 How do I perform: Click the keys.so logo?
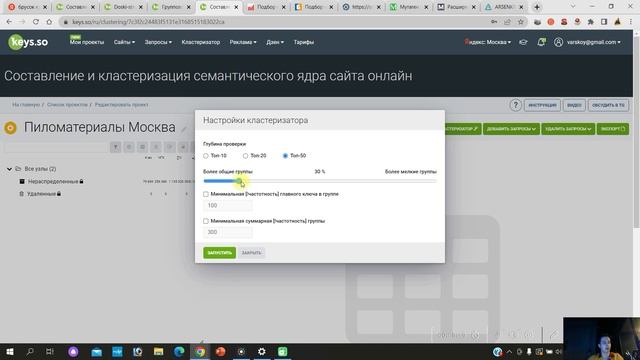click(x=28, y=42)
